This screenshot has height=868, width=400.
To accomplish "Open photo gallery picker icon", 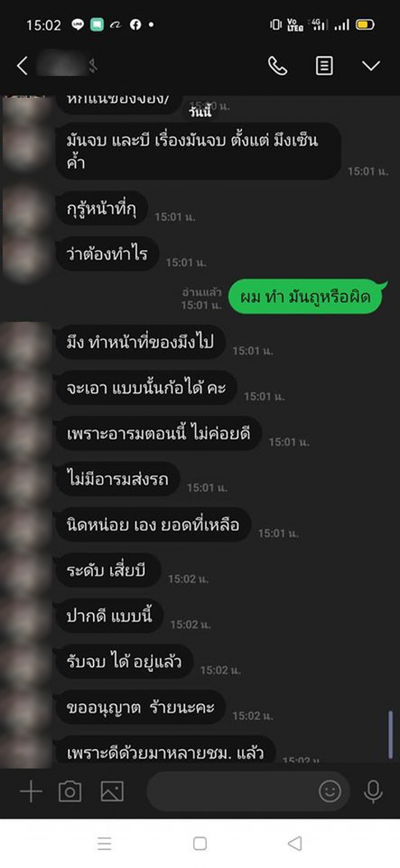I will pos(112,791).
